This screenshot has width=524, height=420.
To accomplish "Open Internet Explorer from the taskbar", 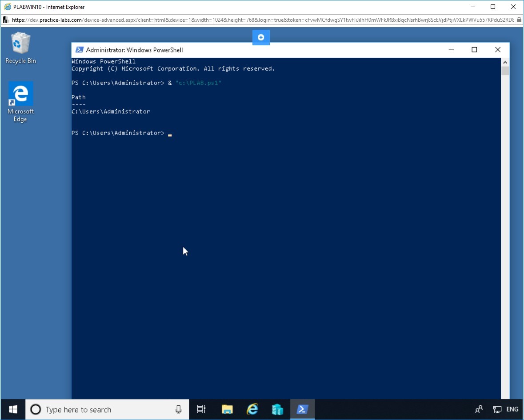I will (x=252, y=409).
